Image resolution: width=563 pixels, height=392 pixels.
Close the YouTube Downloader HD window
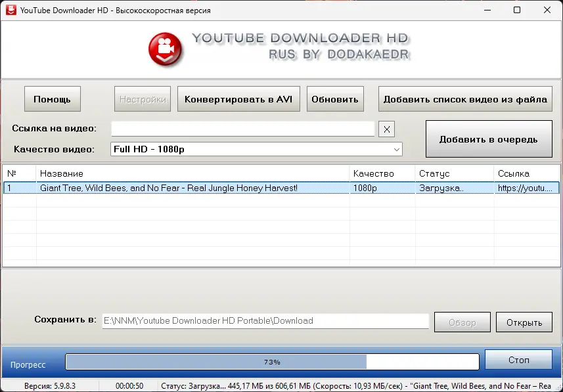[547, 10]
